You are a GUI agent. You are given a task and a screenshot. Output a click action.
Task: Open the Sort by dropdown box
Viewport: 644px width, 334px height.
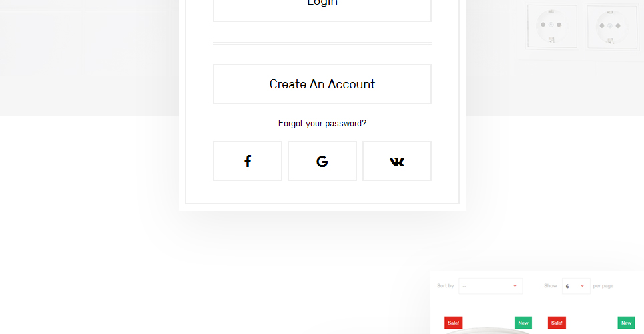(491, 286)
